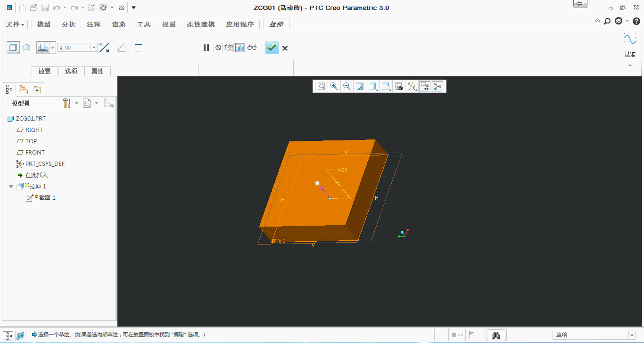
Task: Toggle the spin center icon
Action: tap(438, 86)
